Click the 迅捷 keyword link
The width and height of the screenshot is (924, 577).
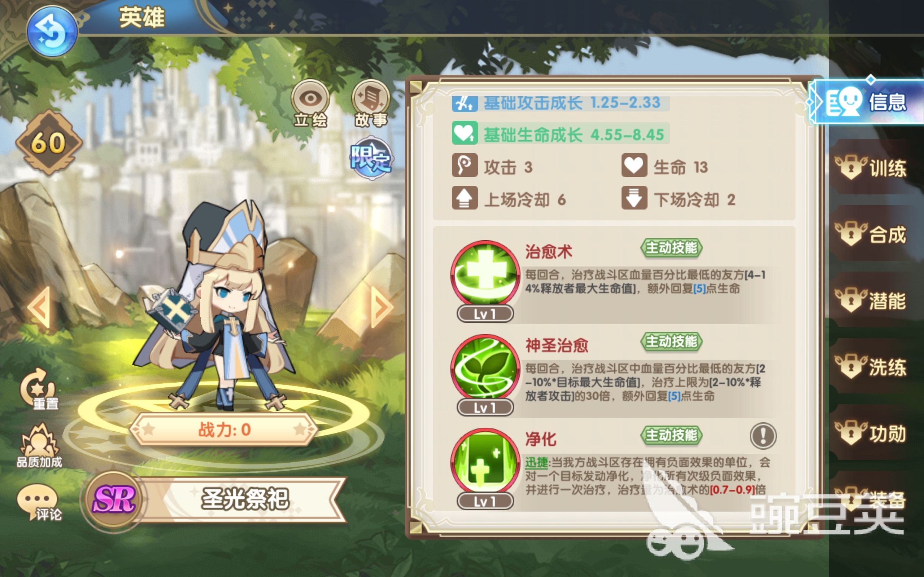coord(536,463)
